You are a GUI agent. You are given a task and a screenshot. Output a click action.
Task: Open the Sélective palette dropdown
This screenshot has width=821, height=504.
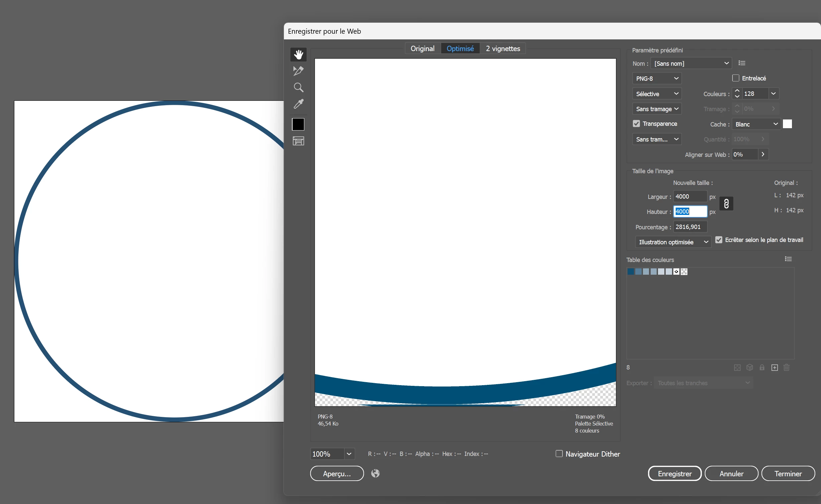click(x=657, y=94)
